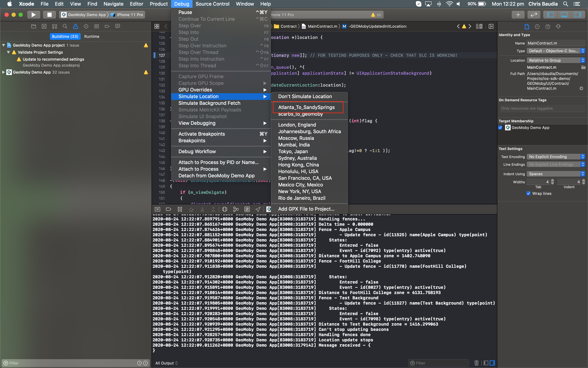The width and height of the screenshot is (588, 368).
Task: Reveal full path in Finder arrow
Action: (581, 88)
